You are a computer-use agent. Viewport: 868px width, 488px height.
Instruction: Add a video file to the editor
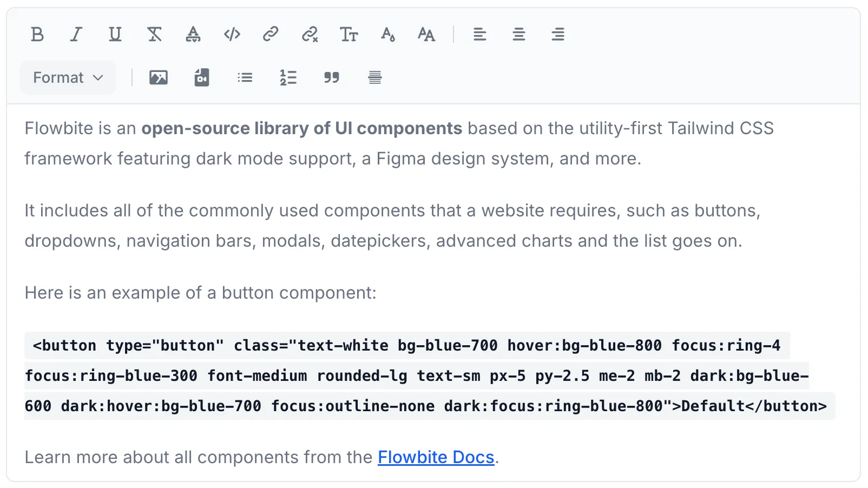click(x=202, y=77)
